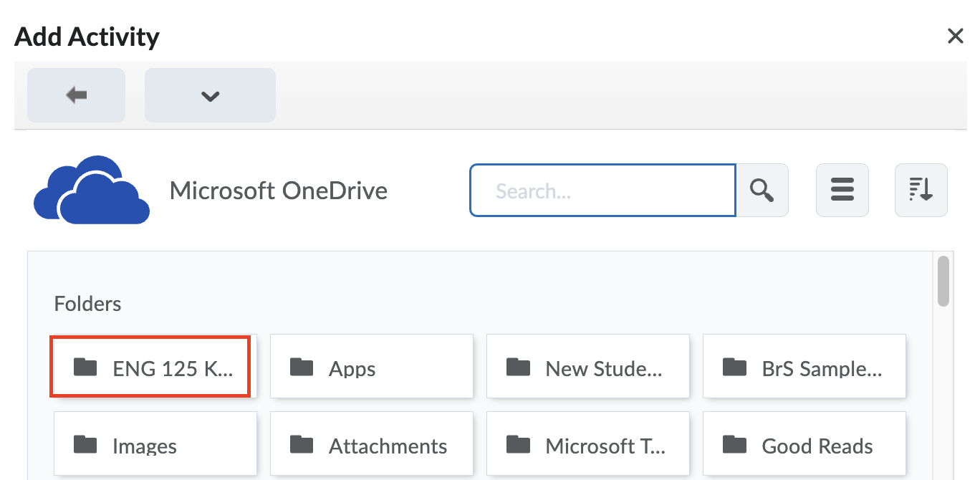Click the Microsoft OneDrive cloud logo
980x480 pixels.
click(x=91, y=189)
